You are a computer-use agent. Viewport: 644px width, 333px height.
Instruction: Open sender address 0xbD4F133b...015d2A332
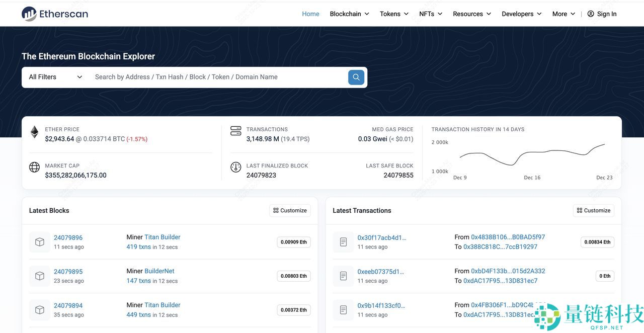tap(508, 271)
